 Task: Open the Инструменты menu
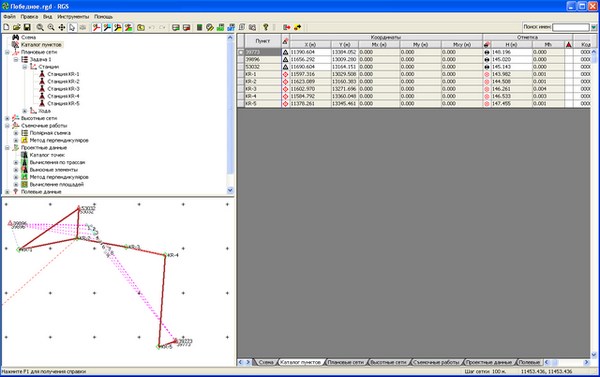click(73, 16)
